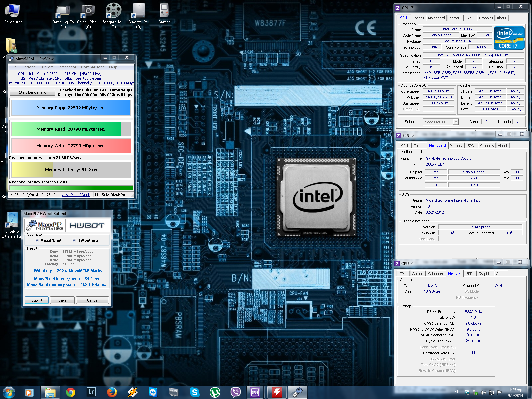532x399 pixels.
Task: Launch Firefox from the taskbar
Action: (112, 393)
